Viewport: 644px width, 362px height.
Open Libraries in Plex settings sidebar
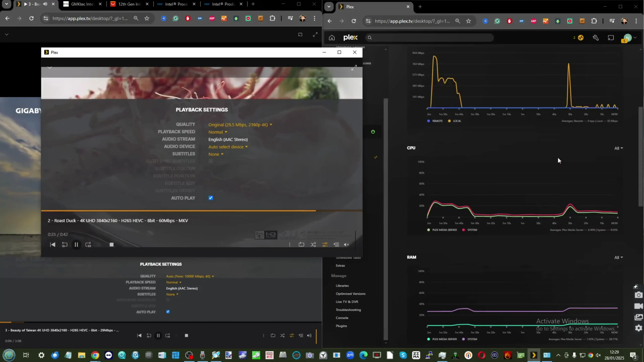[x=342, y=286]
